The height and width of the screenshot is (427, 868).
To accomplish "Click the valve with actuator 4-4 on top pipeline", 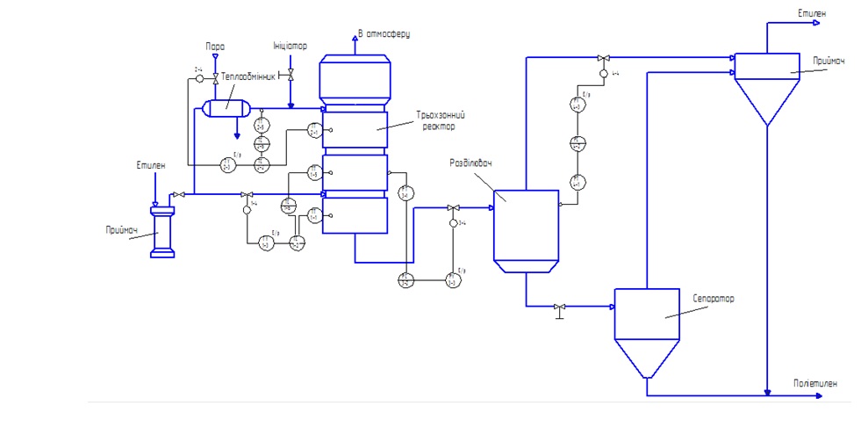I will click(x=604, y=58).
